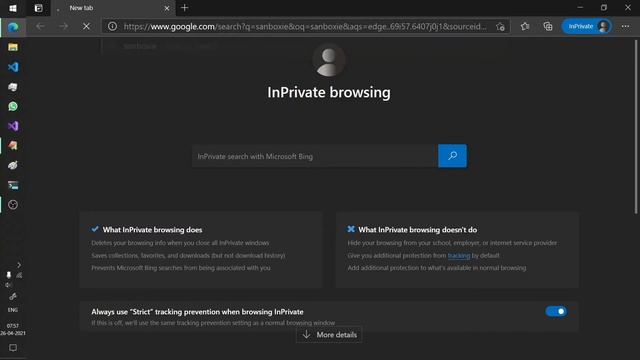
Task: Click the address bar URL
Action: point(305,27)
